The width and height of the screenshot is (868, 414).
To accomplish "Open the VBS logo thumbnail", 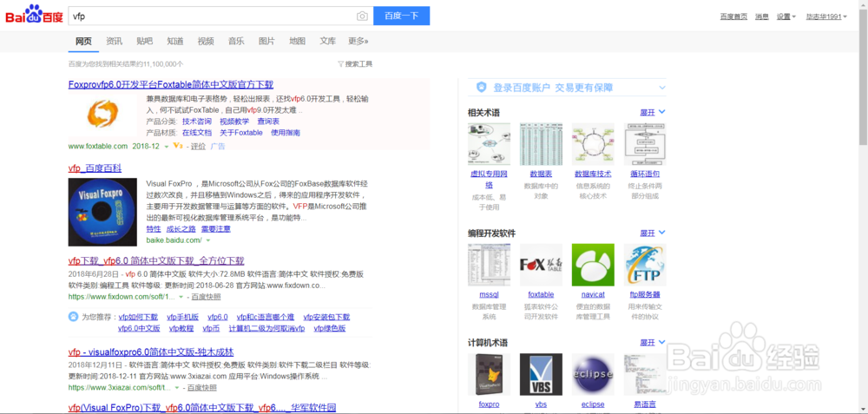I will tap(541, 375).
